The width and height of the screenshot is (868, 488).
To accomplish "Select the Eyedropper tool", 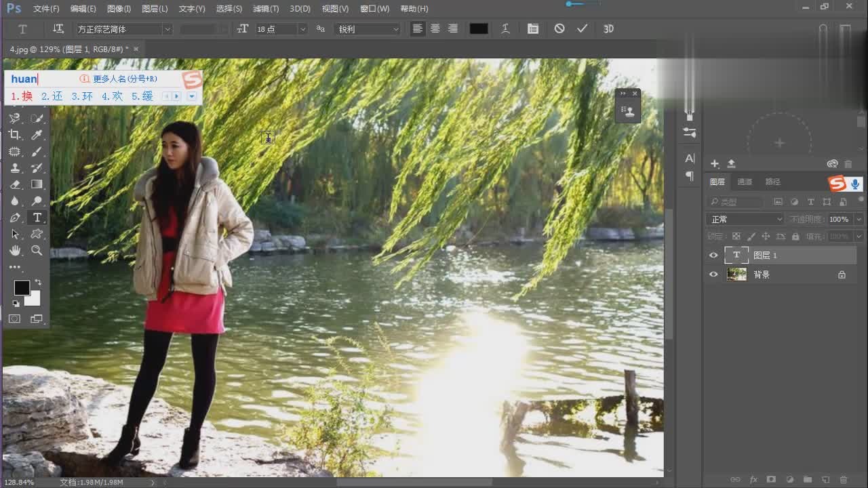I will 37,135.
